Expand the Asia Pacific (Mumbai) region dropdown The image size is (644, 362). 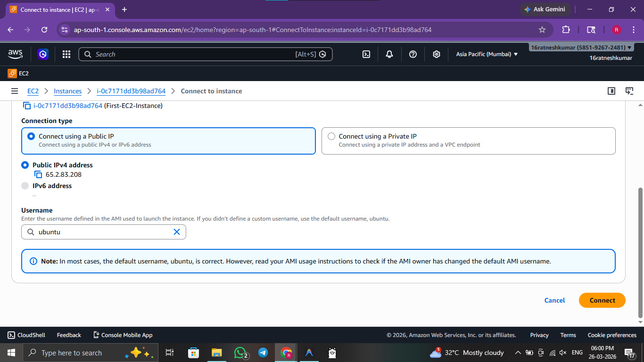(487, 54)
